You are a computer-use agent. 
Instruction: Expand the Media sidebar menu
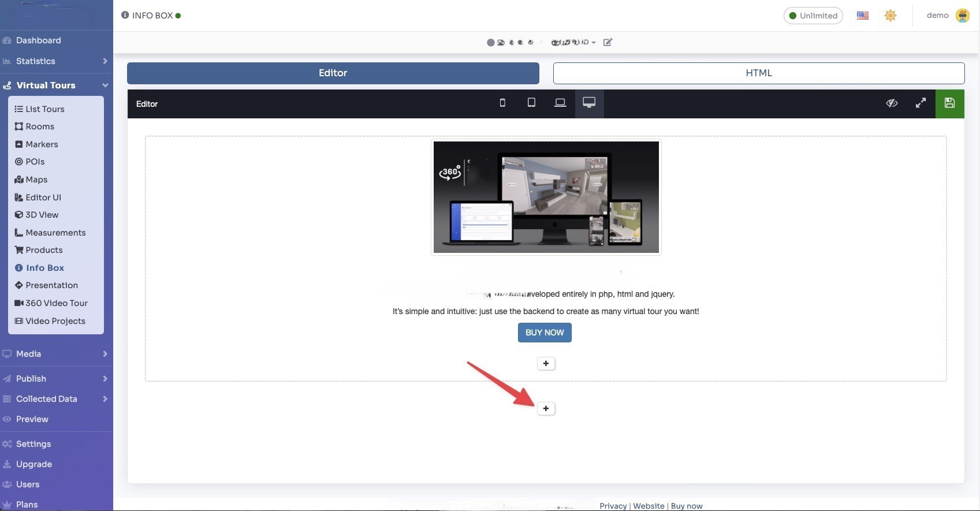point(56,354)
